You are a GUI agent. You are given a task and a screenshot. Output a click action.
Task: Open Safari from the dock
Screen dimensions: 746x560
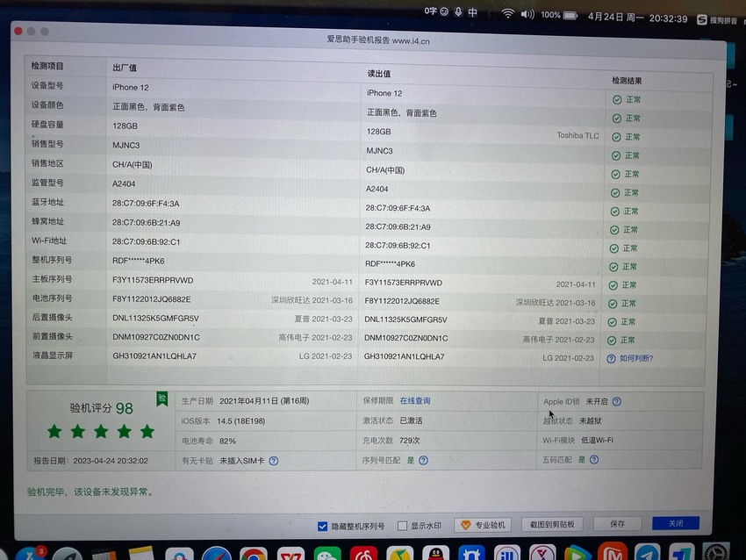[217, 554]
